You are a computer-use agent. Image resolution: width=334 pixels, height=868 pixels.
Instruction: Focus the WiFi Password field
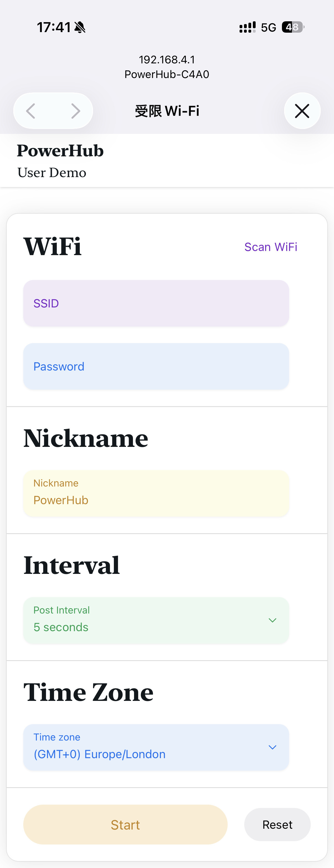pyautogui.click(x=156, y=366)
